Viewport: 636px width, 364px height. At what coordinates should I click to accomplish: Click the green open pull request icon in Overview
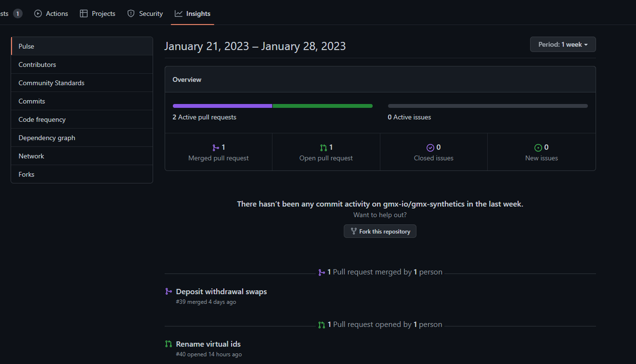pyautogui.click(x=324, y=147)
